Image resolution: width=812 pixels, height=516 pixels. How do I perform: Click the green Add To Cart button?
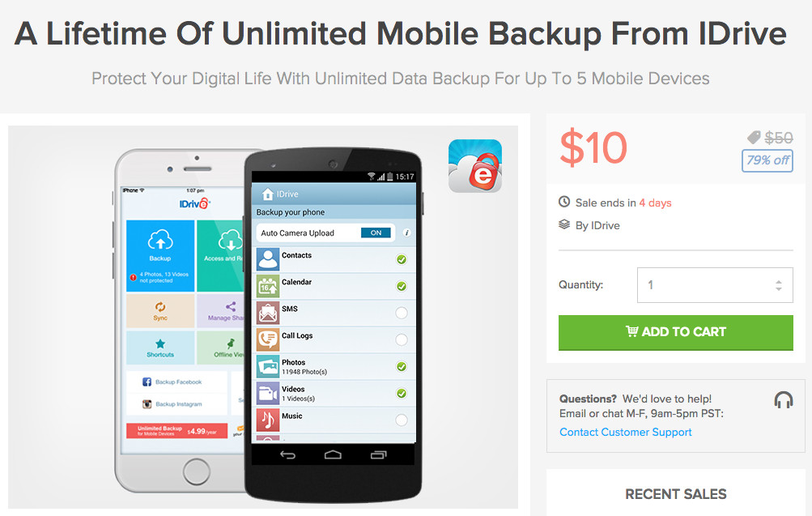pos(675,333)
